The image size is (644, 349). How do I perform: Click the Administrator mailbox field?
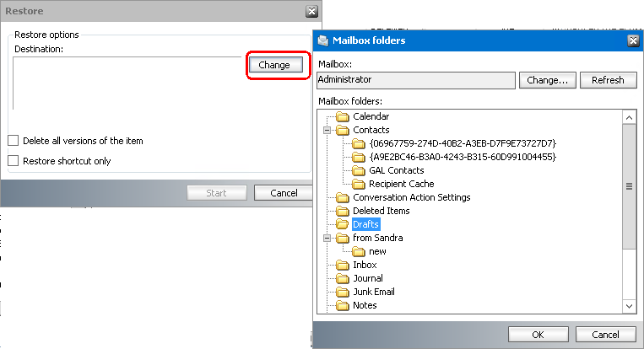click(x=416, y=80)
